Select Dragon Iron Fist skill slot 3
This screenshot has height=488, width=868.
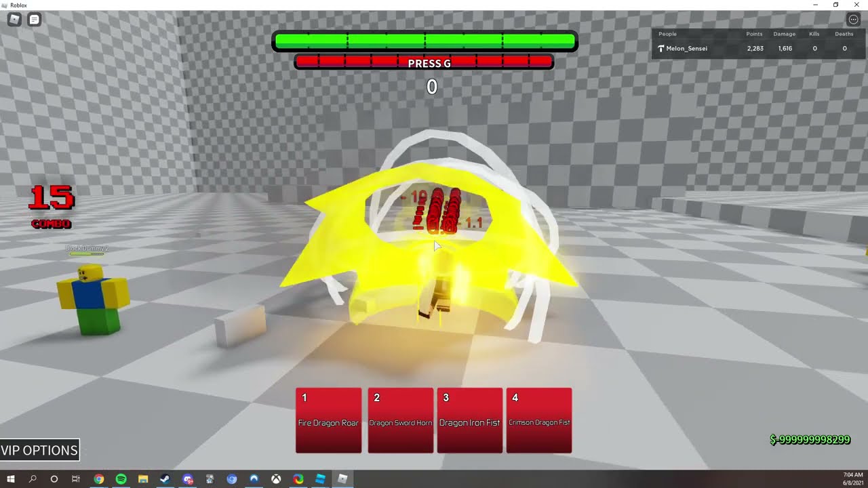(x=469, y=420)
